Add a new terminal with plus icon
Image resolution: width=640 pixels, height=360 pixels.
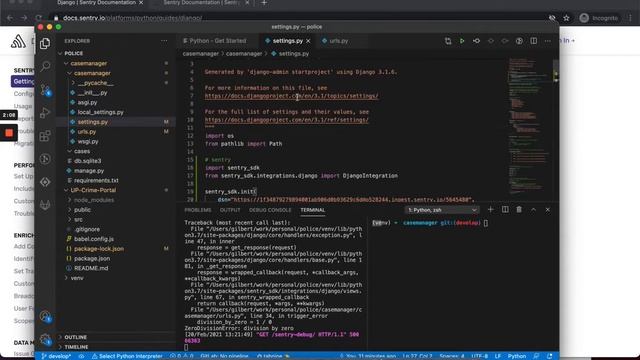[x=491, y=209]
